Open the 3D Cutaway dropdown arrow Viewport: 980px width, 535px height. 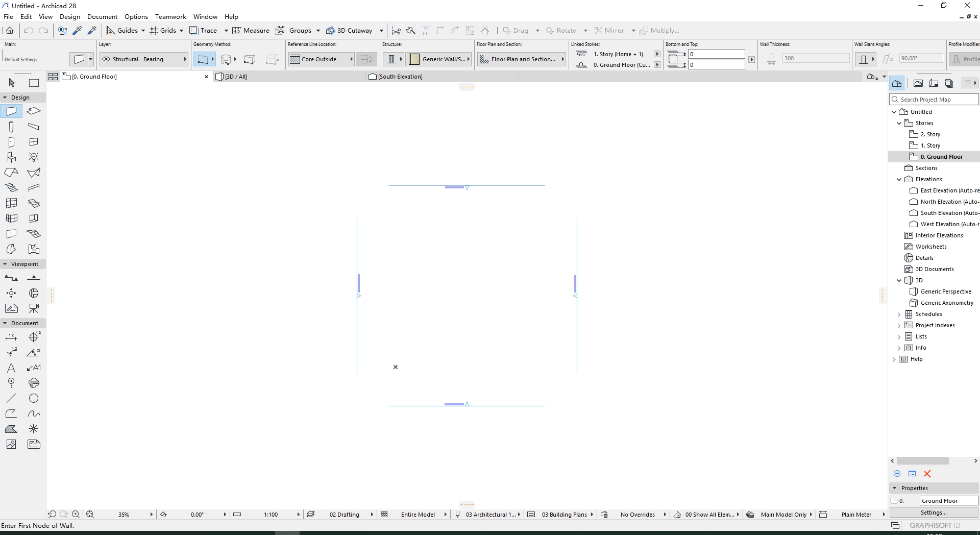[381, 31]
